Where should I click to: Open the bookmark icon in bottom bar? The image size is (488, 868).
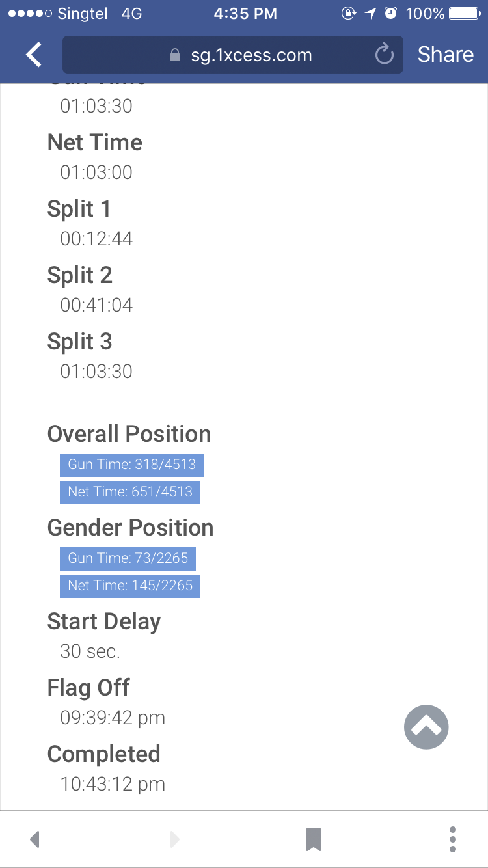(314, 839)
